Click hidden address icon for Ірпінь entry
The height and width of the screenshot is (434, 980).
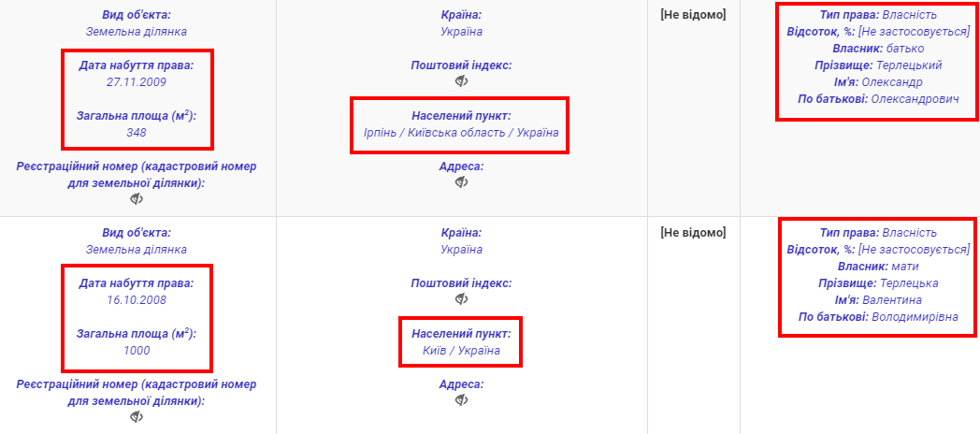click(x=461, y=182)
